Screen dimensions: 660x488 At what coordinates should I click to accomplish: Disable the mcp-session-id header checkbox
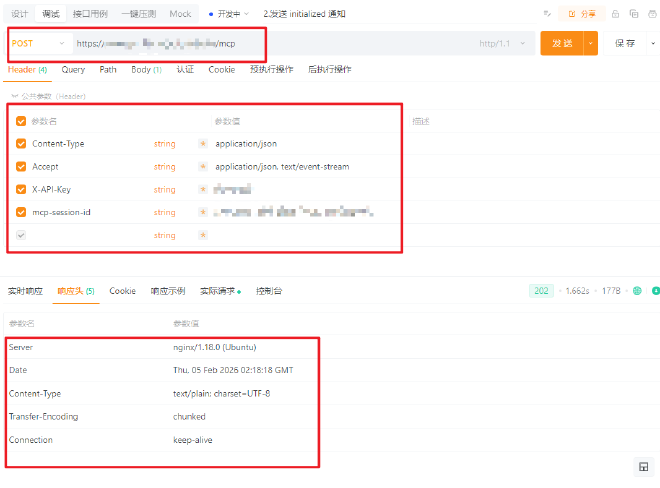21,212
